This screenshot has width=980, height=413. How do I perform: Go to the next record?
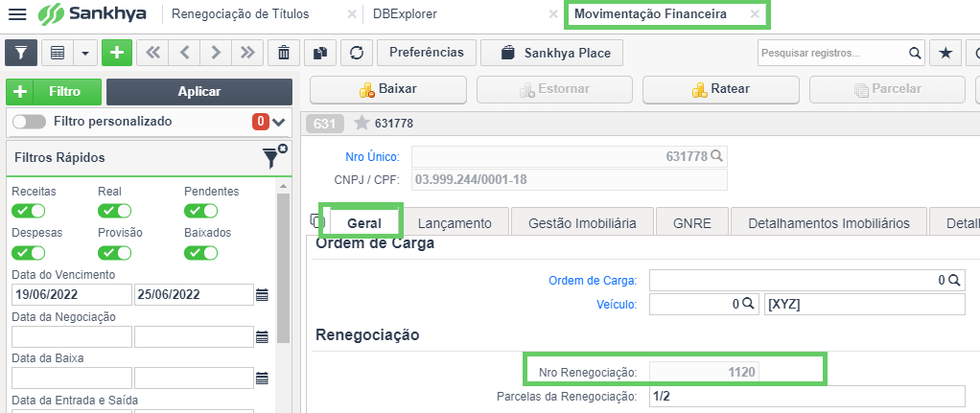[216, 53]
